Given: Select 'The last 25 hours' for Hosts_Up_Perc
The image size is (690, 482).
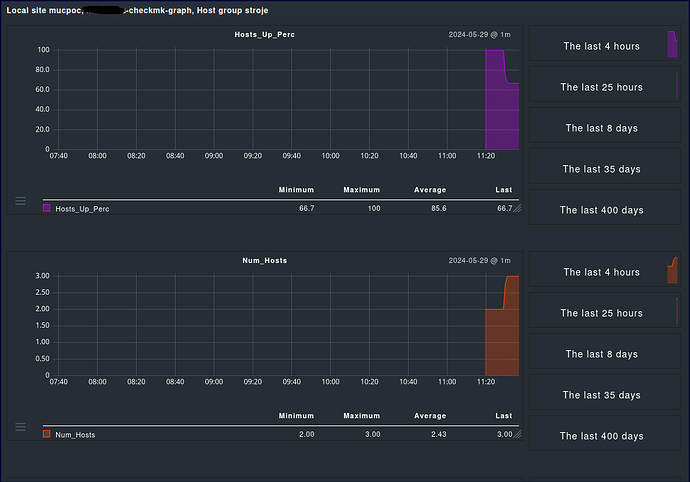Looking at the screenshot, I should pos(601,87).
